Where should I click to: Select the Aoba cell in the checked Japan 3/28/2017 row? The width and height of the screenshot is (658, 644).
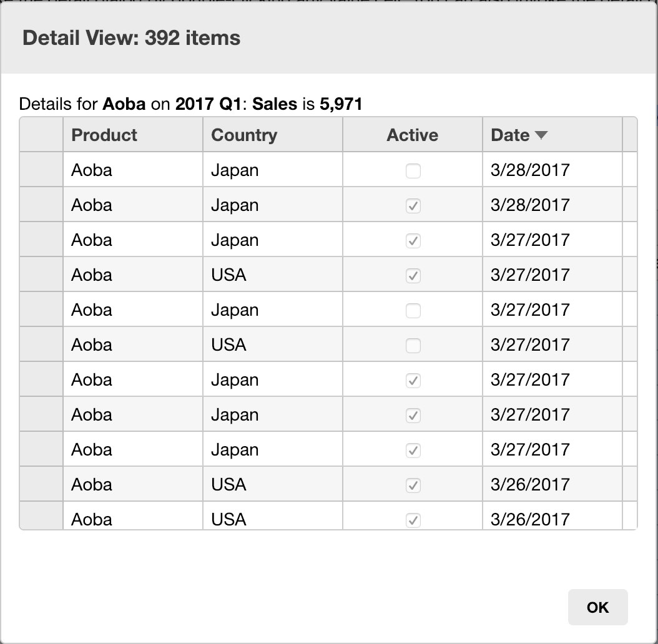pyautogui.click(x=133, y=204)
